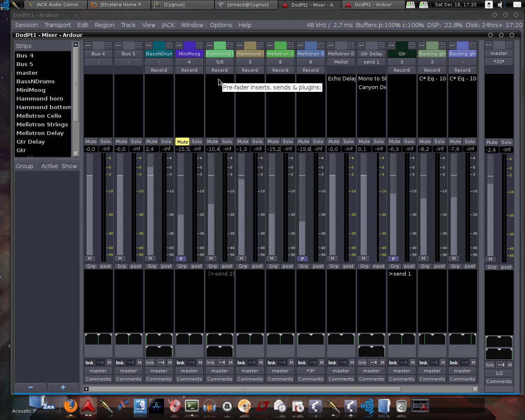Click the minus button to remove a group
Viewport: 525px width, 420px height.
(31, 387)
